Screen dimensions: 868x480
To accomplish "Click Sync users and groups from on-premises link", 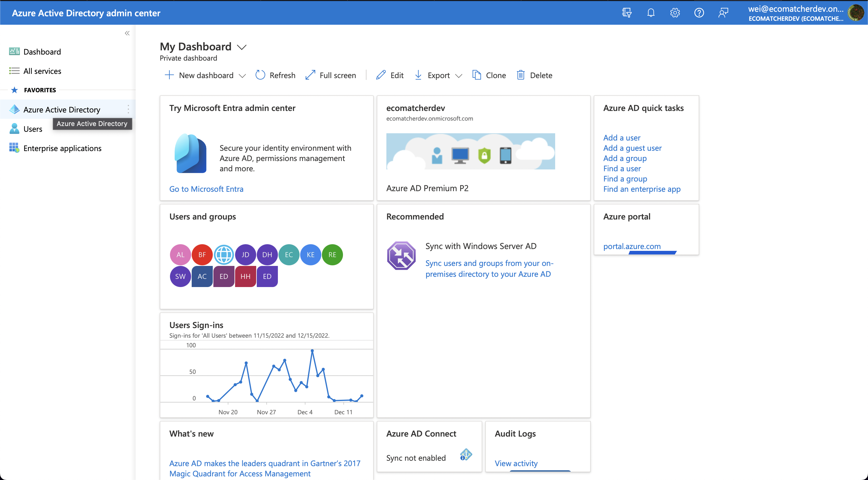I will point(489,268).
